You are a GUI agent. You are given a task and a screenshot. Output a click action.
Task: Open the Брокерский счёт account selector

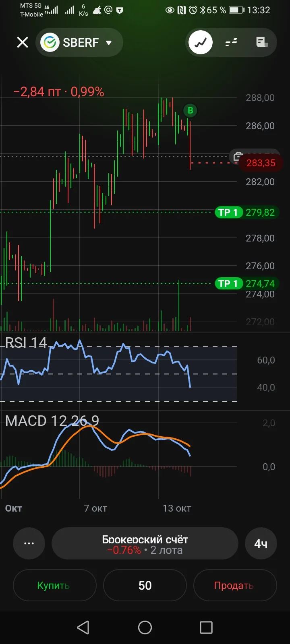[145, 543]
